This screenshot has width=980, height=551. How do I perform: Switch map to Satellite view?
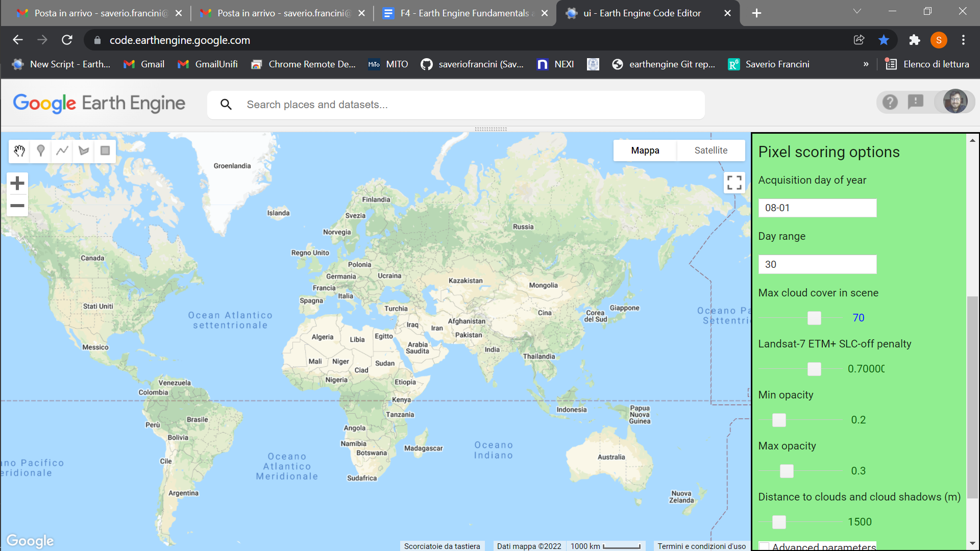pos(711,151)
